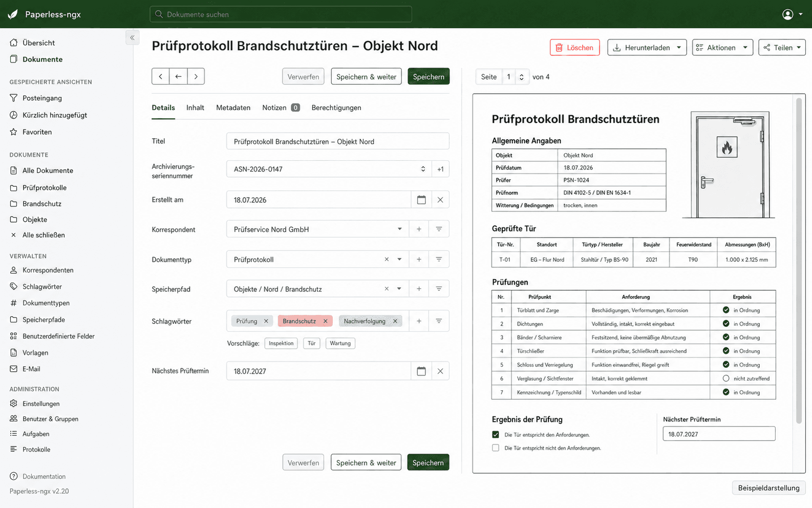Collapse the sidebar with the double-chevron icon
812x508 pixels.
132,37
